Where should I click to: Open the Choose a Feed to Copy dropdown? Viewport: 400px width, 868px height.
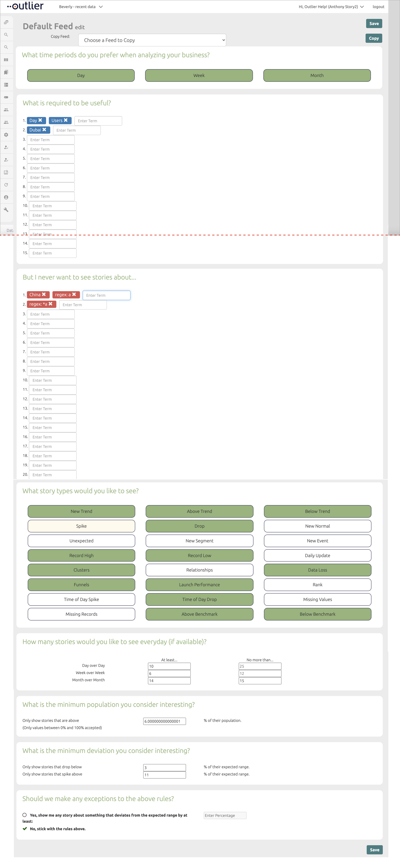[152, 40]
